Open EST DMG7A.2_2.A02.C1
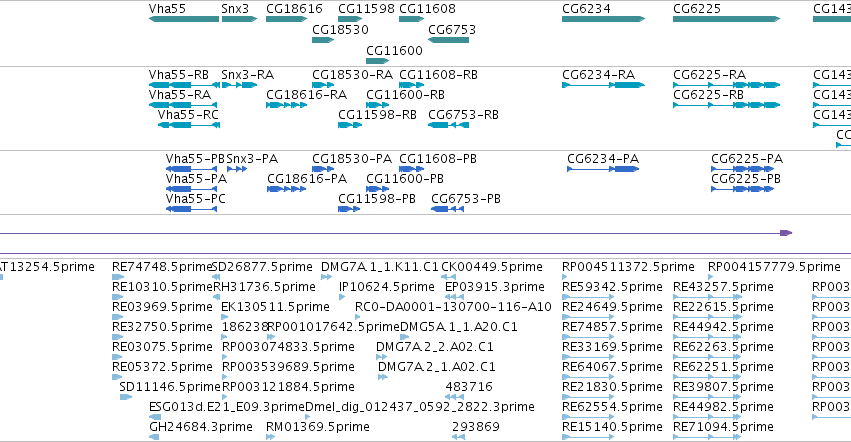The width and height of the screenshot is (851, 442). point(435,347)
